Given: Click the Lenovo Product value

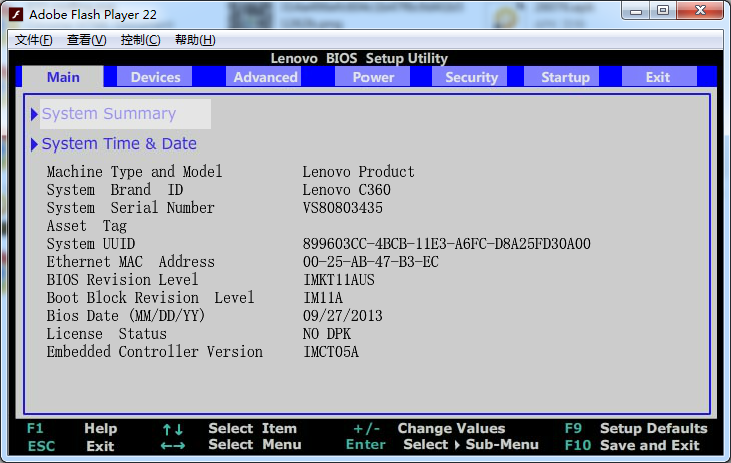Looking at the screenshot, I should click(x=358, y=172).
